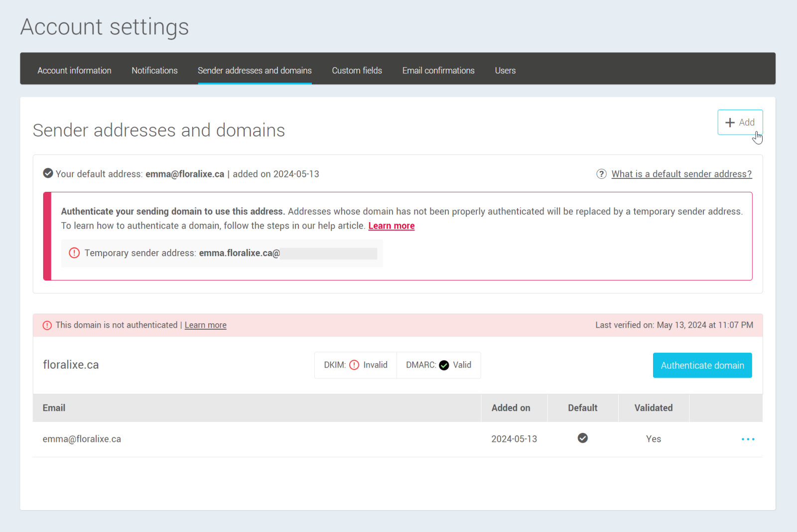Switch to the Account information tab

[74, 70]
